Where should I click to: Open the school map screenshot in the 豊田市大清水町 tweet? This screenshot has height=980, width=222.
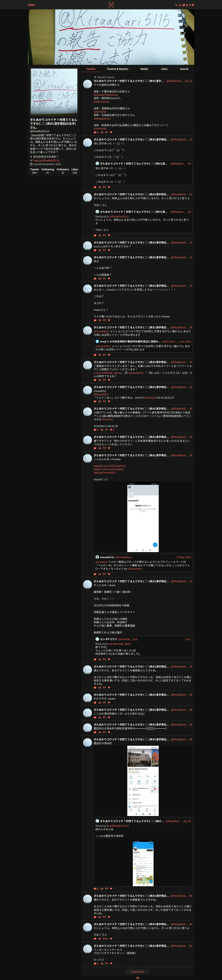(x=143, y=781)
